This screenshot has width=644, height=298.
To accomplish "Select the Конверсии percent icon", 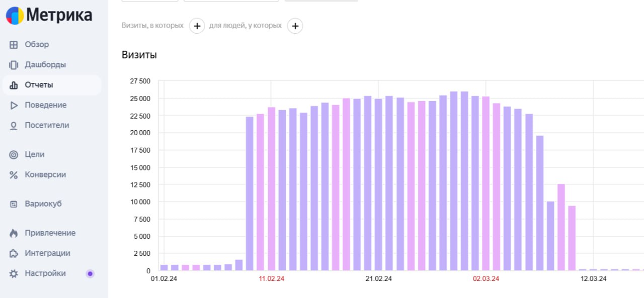I will pos(14,175).
